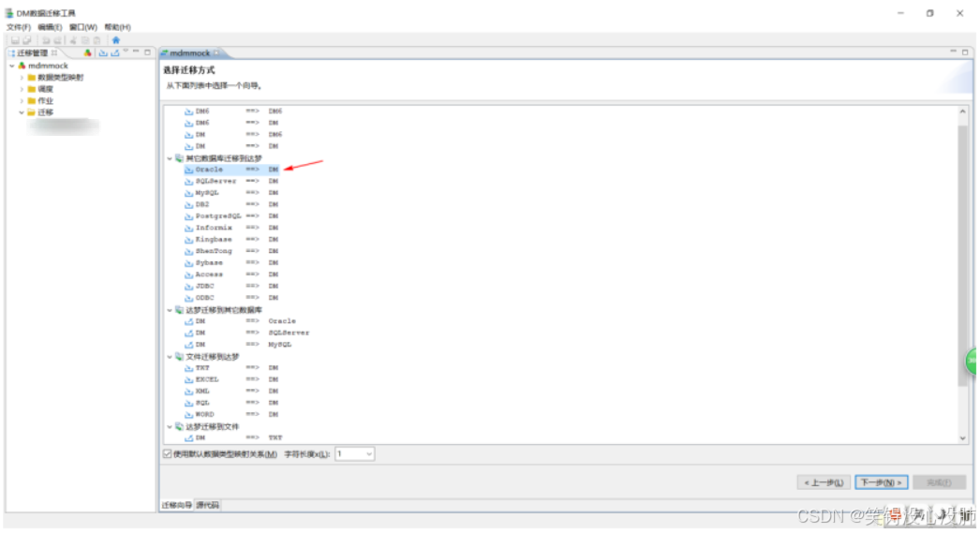Switch to the mdmmock editor tab
The image size is (980, 533).
(190, 53)
